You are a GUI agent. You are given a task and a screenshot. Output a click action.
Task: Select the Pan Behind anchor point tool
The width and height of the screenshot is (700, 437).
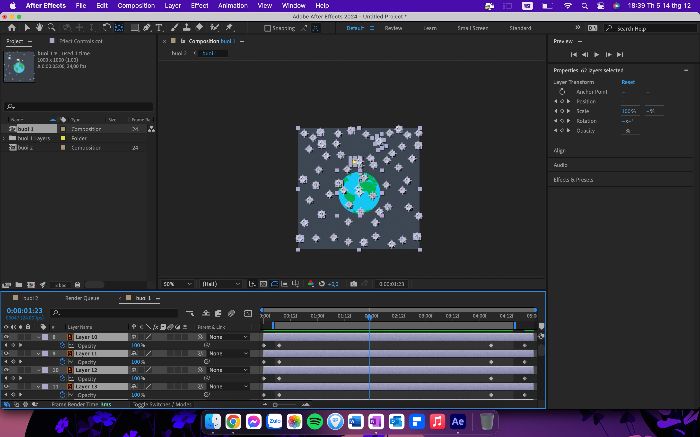(x=119, y=28)
